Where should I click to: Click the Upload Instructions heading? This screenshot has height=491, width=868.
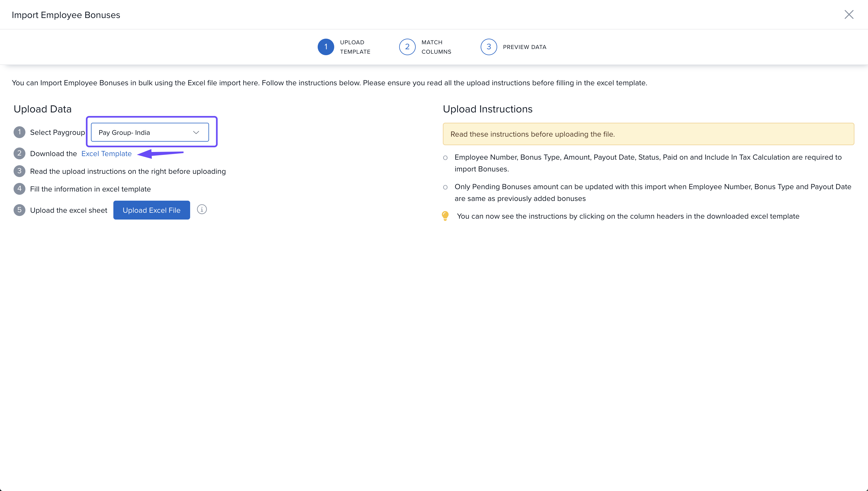(x=487, y=109)
